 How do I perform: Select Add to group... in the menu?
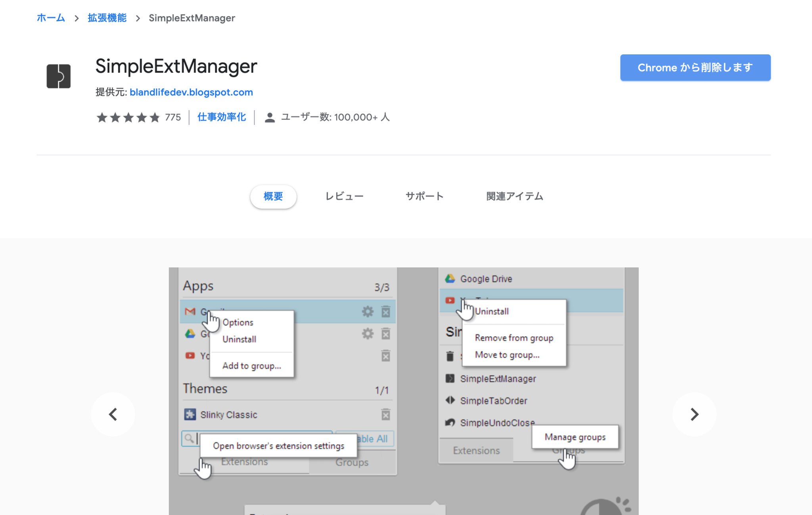click(x=251, y=366)
